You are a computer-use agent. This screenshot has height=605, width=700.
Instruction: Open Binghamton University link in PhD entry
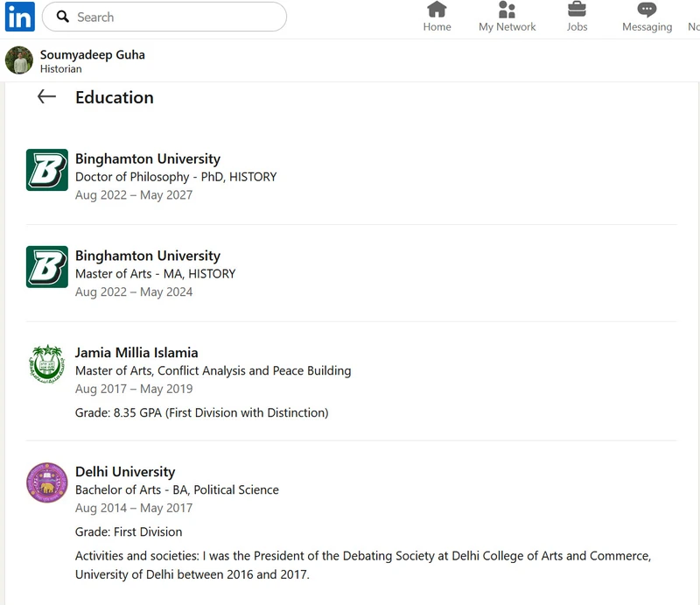click(x=148, y=158)
